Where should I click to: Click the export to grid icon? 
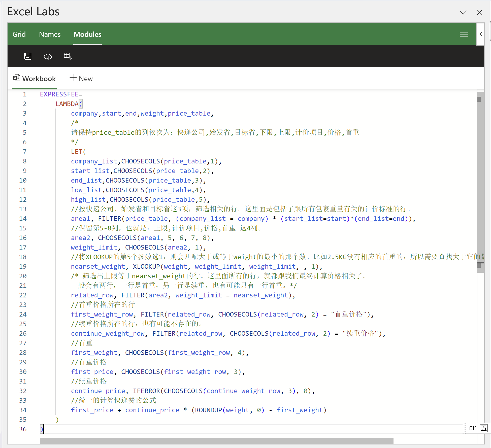point(68,56)
